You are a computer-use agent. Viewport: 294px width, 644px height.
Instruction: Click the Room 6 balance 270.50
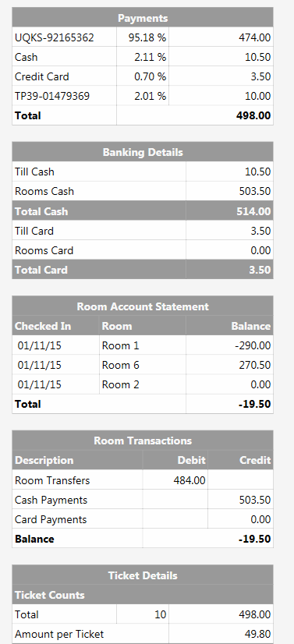(x=255, y=365)
